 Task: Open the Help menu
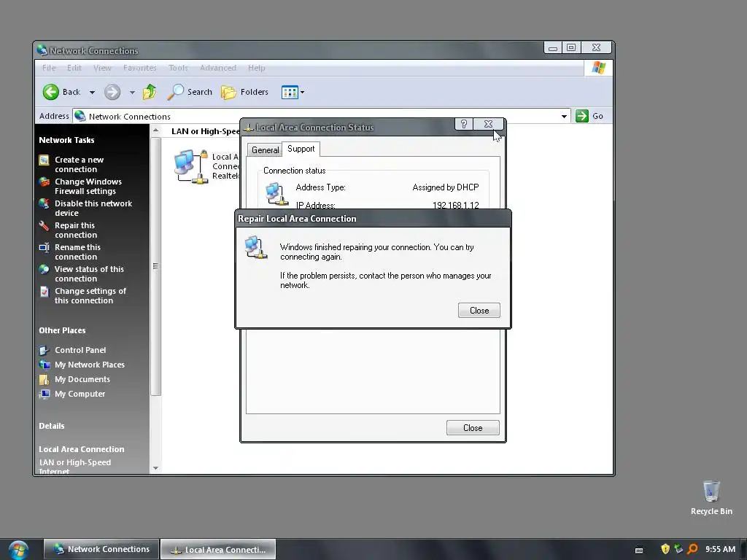[x=256, y=68]
